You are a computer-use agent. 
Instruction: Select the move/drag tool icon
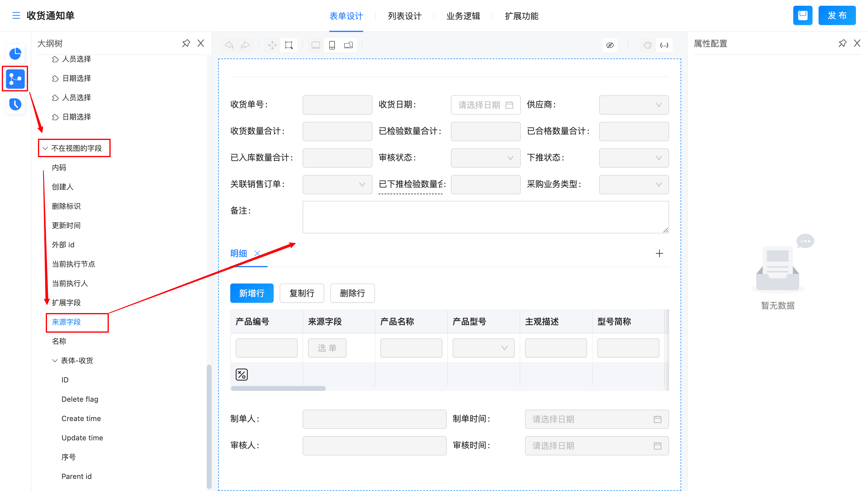272,45
